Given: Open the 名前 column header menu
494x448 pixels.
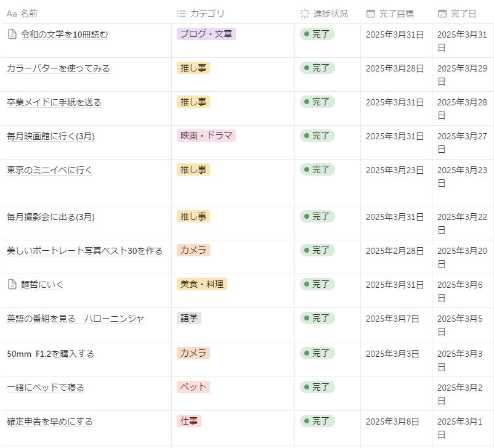Looking at the screenshot, I should (28, 14).
